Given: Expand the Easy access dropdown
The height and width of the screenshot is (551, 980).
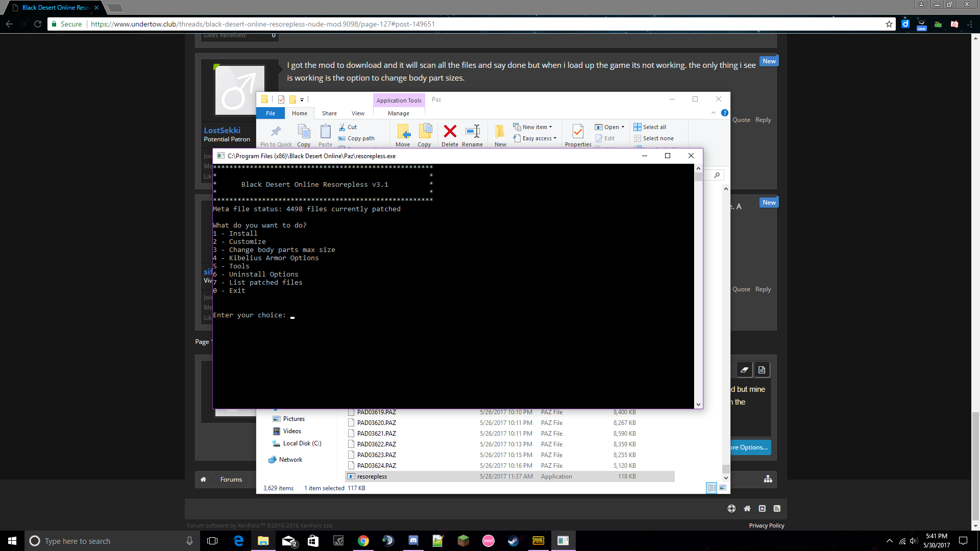Looking at the screenshot, I should click(x=555, y=138).
